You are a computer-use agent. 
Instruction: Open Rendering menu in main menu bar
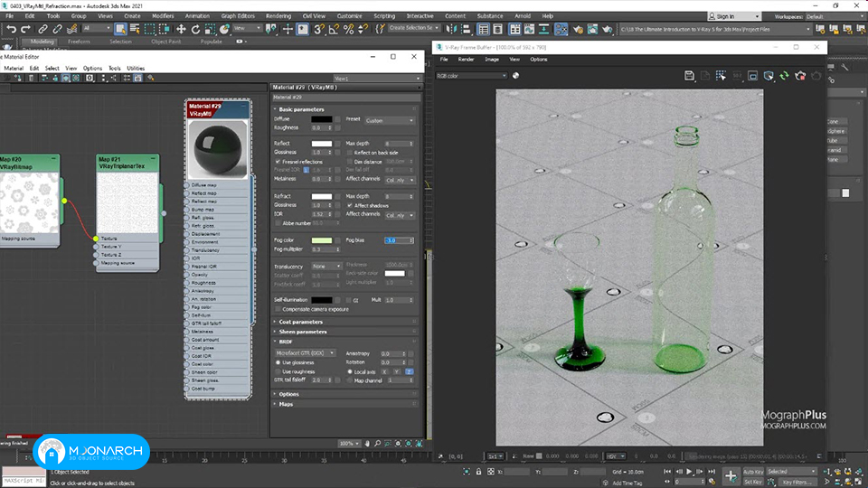(x=278, y=16)
